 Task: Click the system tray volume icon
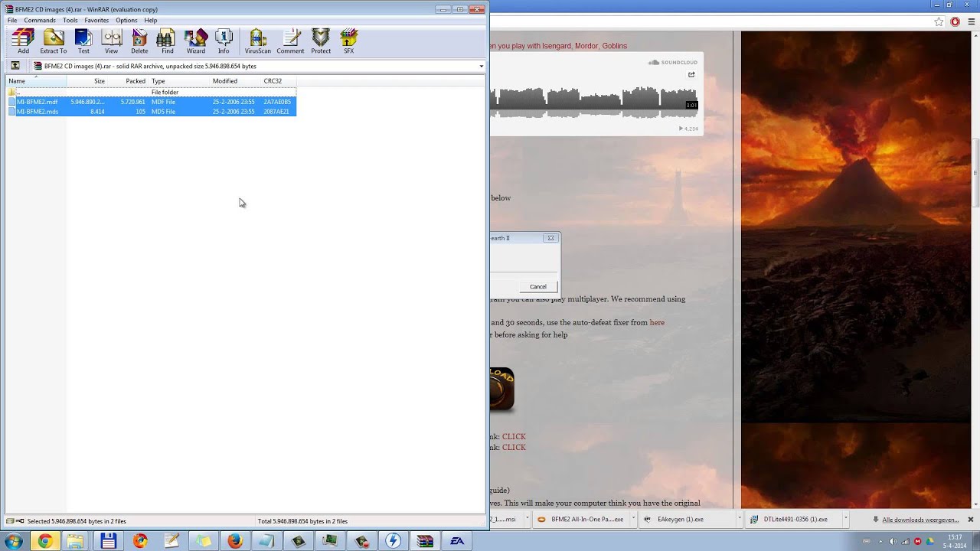891,541
